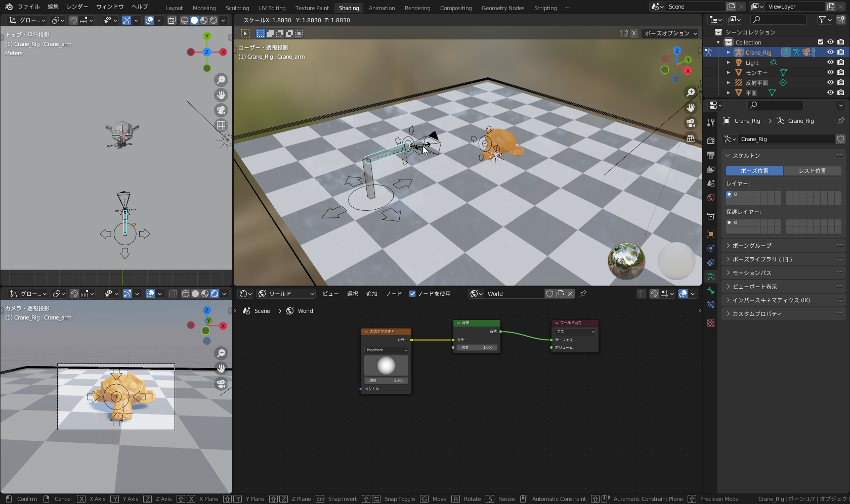This screenshot has width=850, height=504.
Task: Pin the World node tree with pushpin icon
Action: (x=583, y=293)
